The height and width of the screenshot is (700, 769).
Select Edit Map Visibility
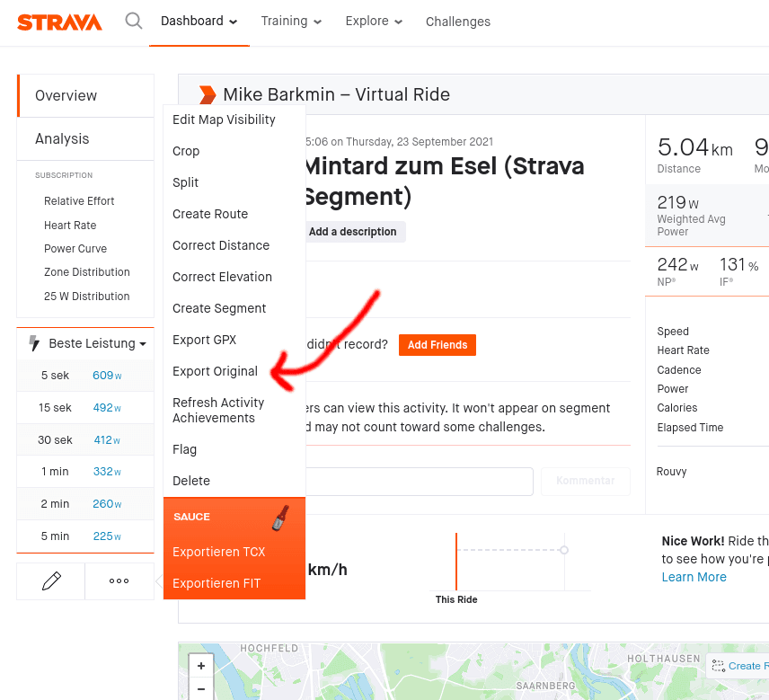pos(224,120)
